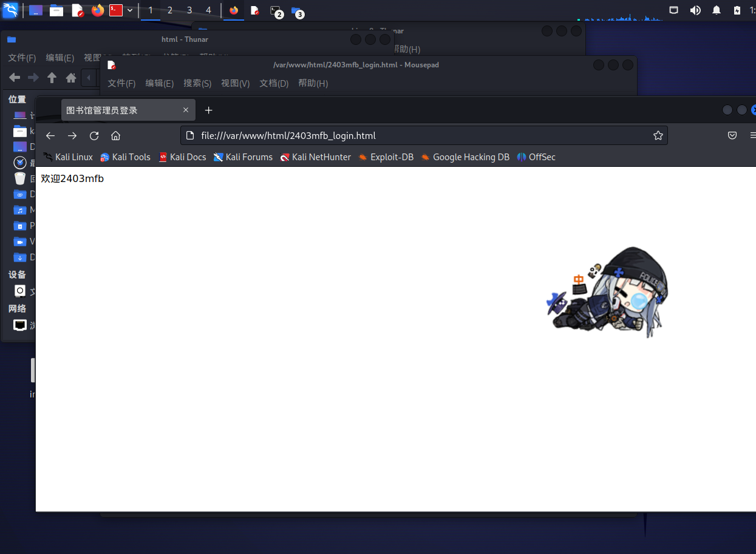Expand the terminal launcher dropdown arrow
Screen dimensions: 756x554
(130, 10)
